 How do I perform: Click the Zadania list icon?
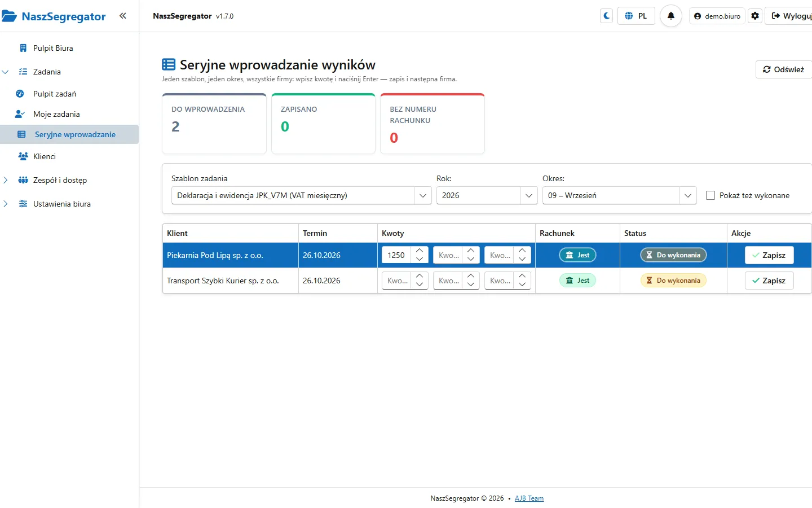(23, 72)
